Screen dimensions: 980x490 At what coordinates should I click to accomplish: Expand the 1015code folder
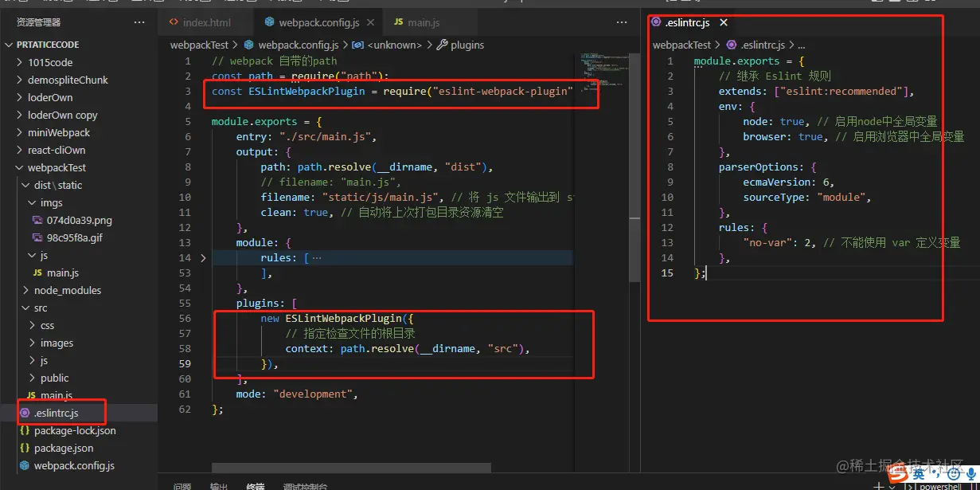79,62
